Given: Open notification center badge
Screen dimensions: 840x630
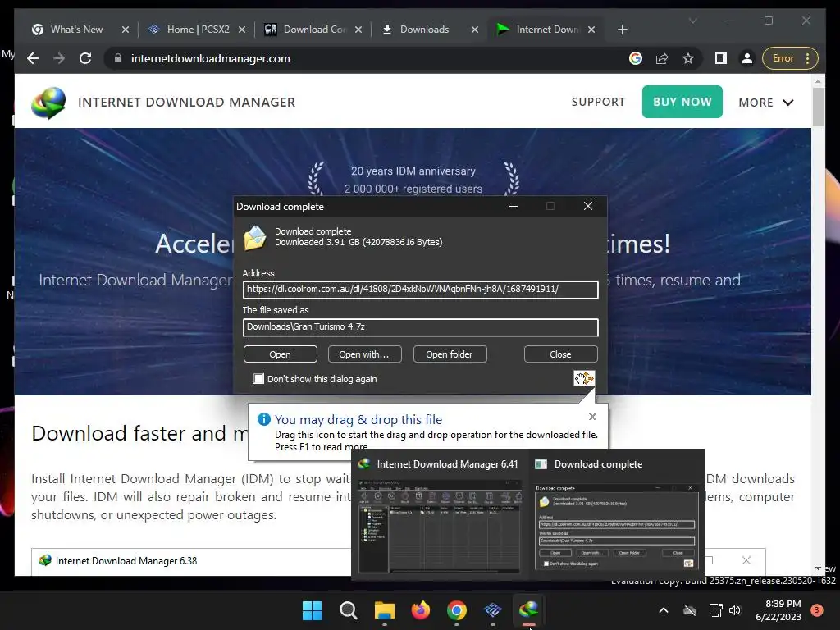Looking at the screenshot, I should pos(817,610).
